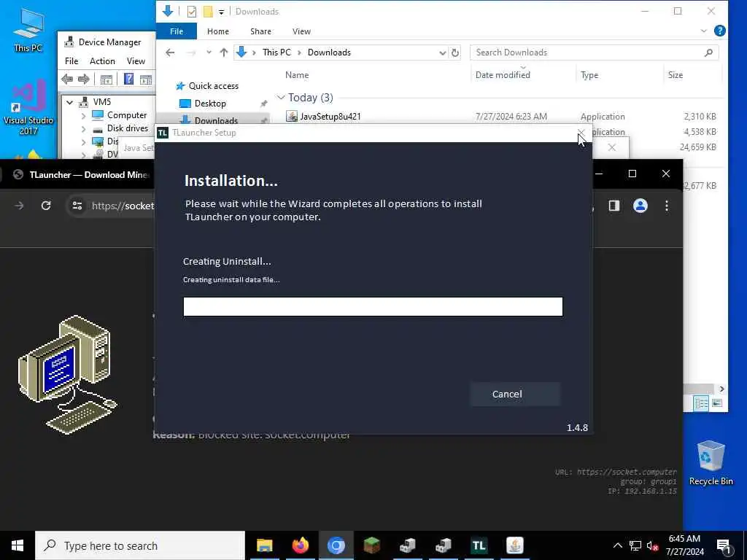Open Quick Access toolbar customize dropdown
Viewport: 747px width, 560px height.
(x=222, y=12)
